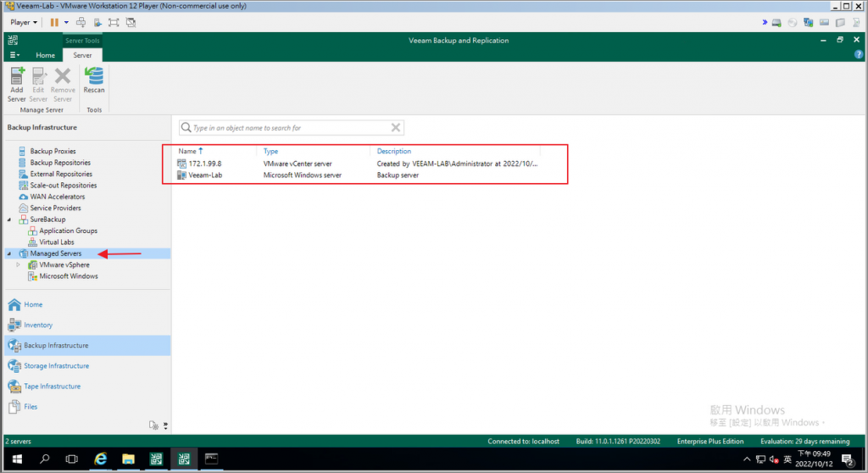Click the VMware vCenter server type cell
The width and height of the screenshot is (868, 473).
coord(298,164)
